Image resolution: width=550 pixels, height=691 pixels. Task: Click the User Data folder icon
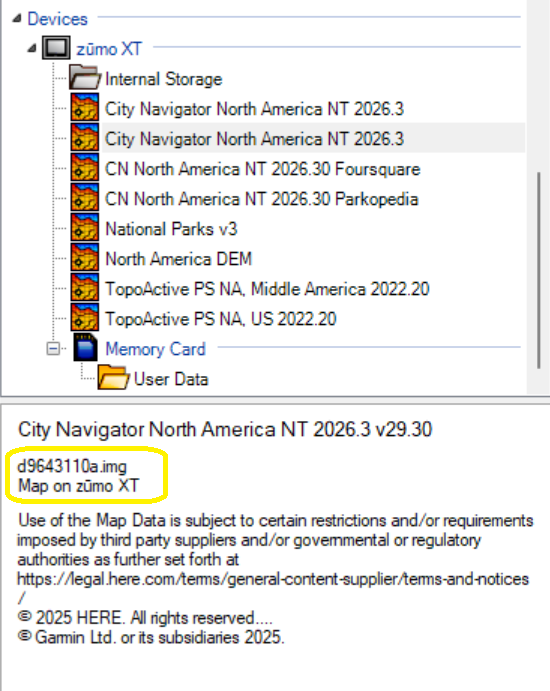114,377
